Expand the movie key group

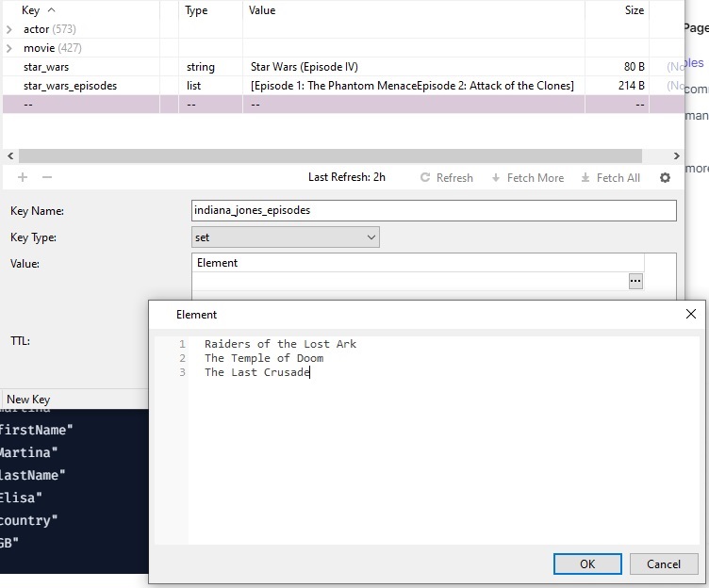pos(9,48)
